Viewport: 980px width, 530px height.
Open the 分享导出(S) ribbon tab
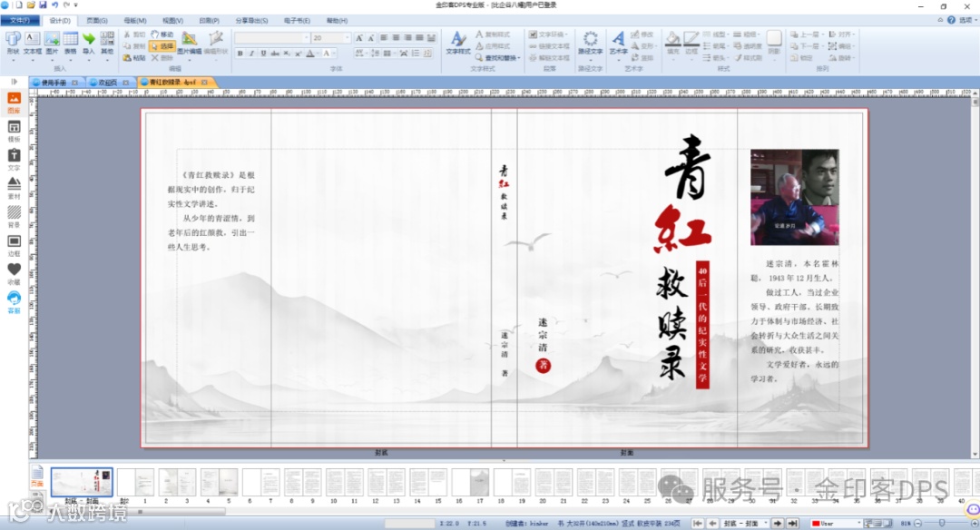(x=251, y=21)
